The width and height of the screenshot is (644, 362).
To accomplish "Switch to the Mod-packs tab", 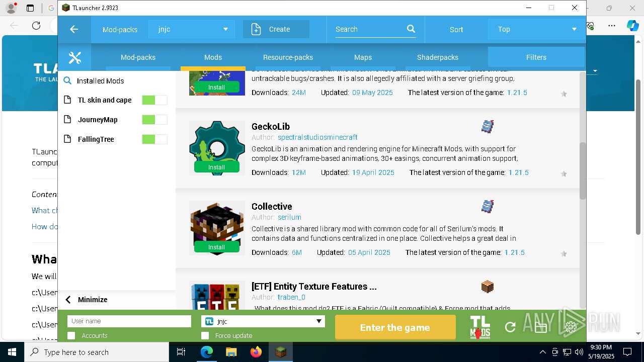I will 138,57.
